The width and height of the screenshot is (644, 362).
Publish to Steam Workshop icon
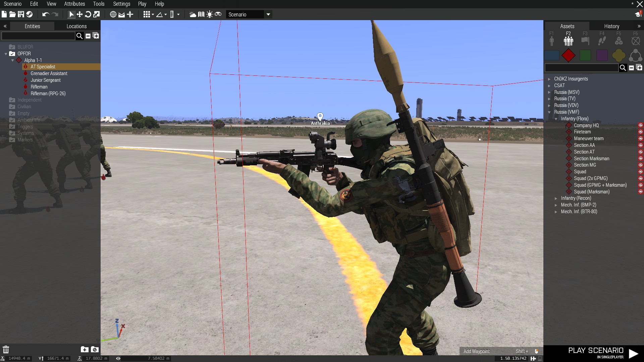(x=30, y=14)
